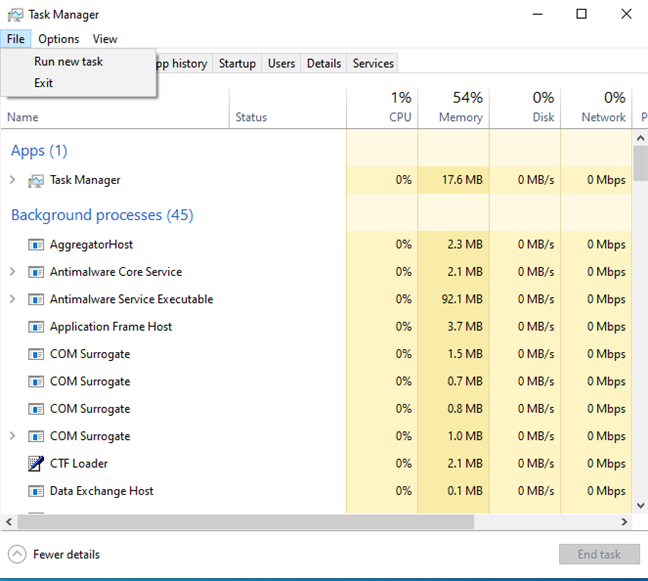Open the Options menu
The height and width of the screenshot is (581, 648).
pos(59,39)
